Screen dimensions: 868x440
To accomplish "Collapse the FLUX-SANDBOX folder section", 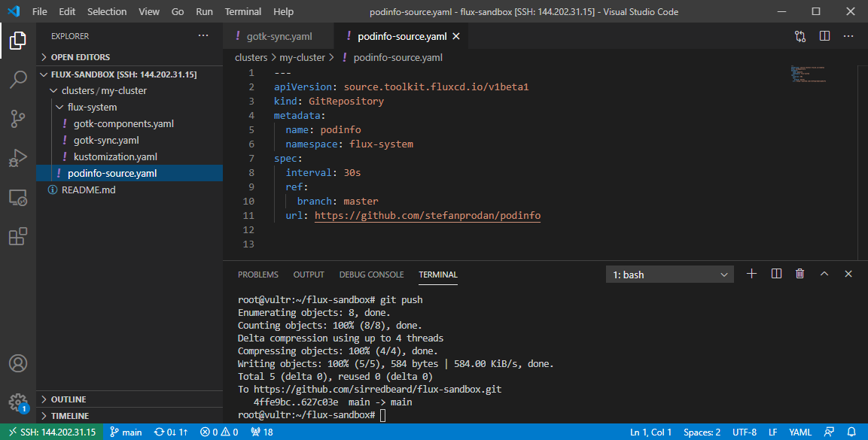I will pyautogui.click(x=129, y=74).
